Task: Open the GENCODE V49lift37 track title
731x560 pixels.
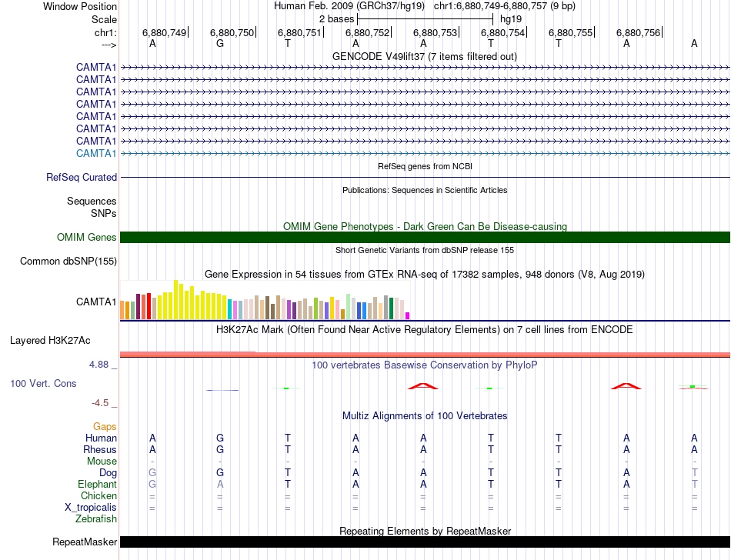Action: 424,56
